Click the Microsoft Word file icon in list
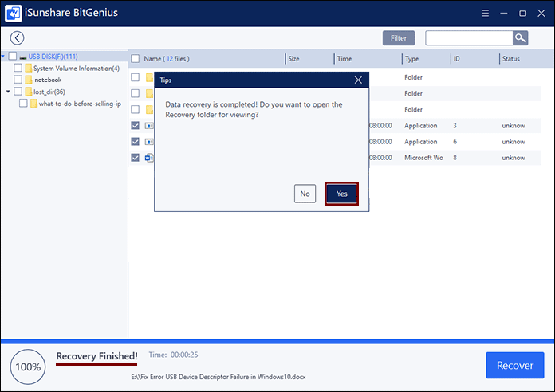555x392 pixels. (x=149, y=158)
